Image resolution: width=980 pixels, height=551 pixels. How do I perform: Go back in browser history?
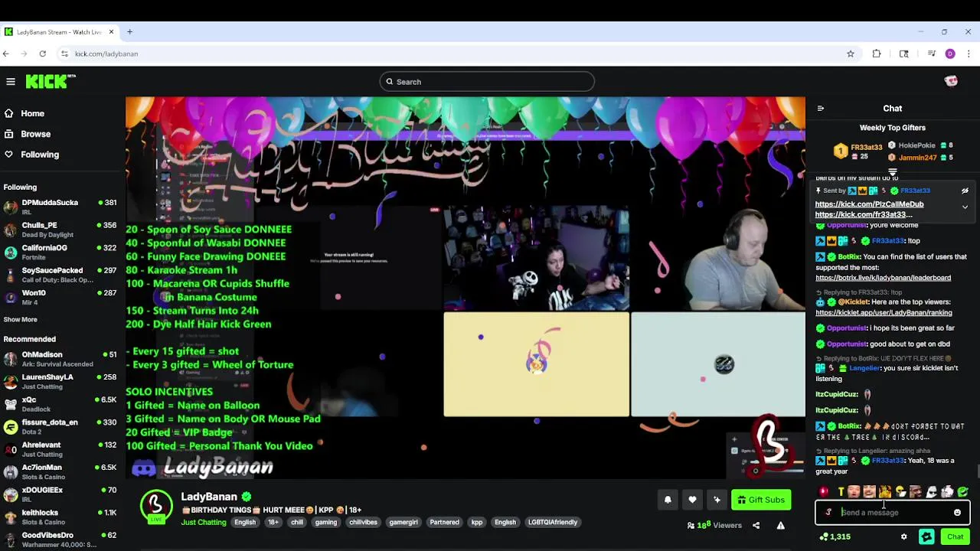click(6, 54)
